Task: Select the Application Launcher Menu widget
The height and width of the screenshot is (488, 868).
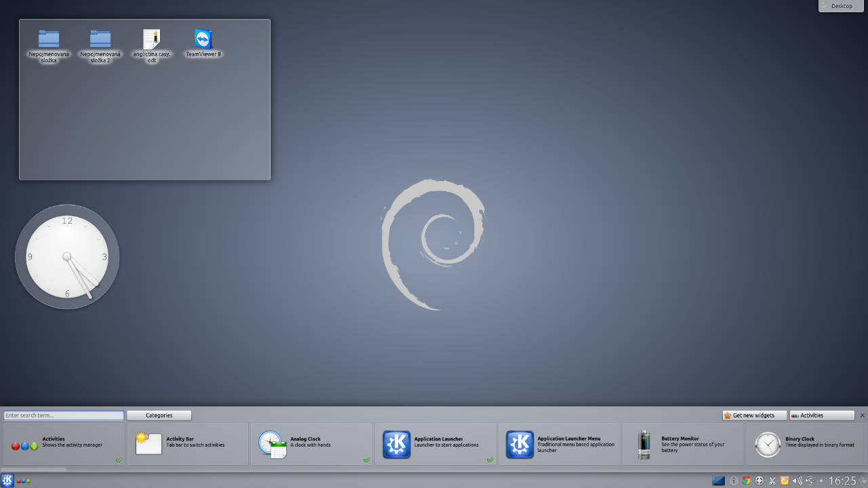Action: point(559,445)
